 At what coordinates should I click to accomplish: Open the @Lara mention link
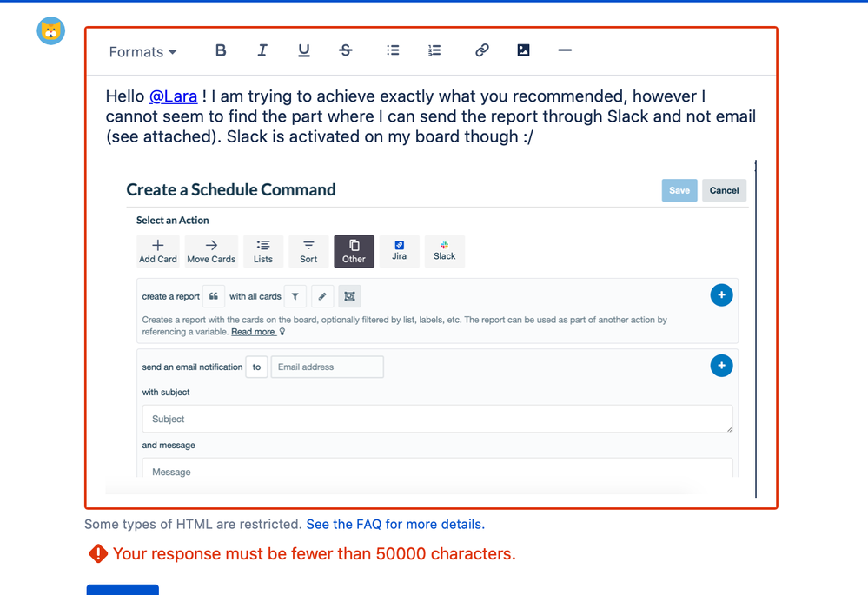click(173, 96)
